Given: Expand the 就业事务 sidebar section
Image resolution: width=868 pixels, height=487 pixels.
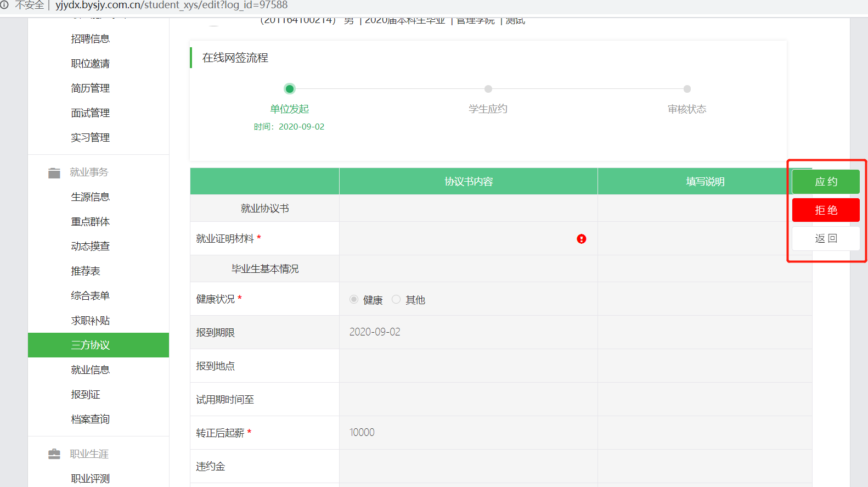Looking at the screenshot, I should 89,172.
